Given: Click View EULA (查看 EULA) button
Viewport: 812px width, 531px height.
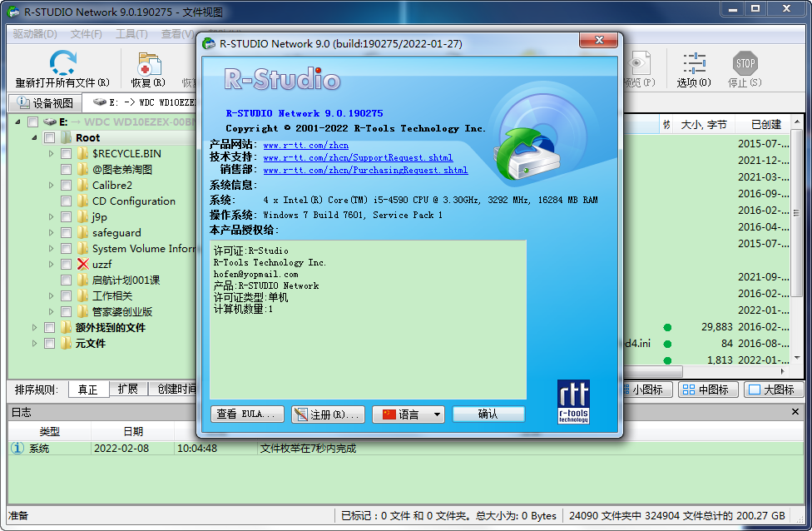Looking at the screenshot, I should [x=247, y=414].
